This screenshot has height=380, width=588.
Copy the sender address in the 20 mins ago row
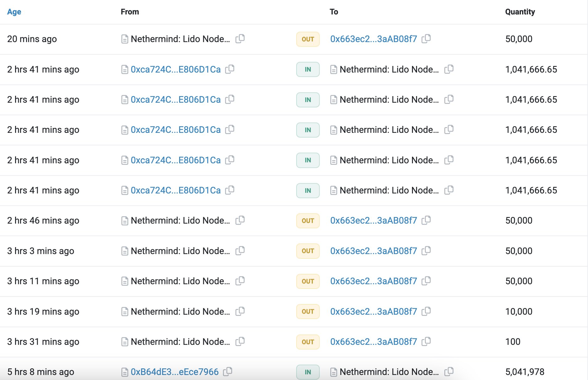[240, 39]
